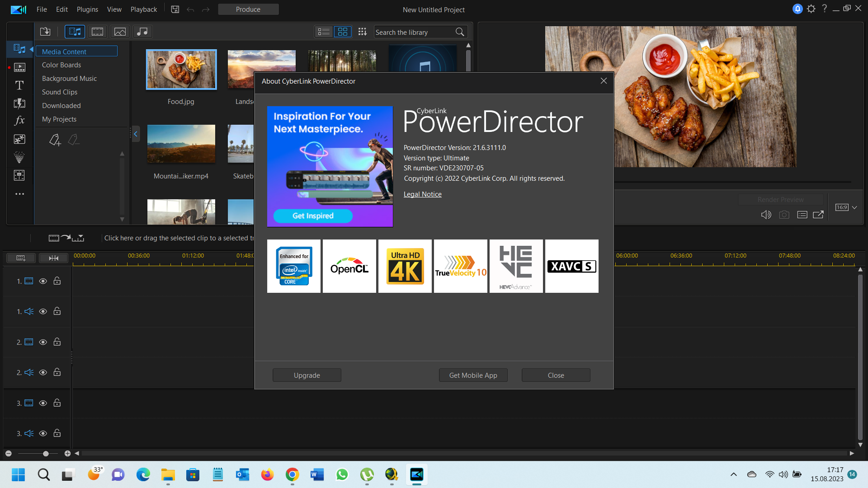Click timeline zoom slider handle
The image size is (868, 488).
pyautogui.click(x=46, y=453)
